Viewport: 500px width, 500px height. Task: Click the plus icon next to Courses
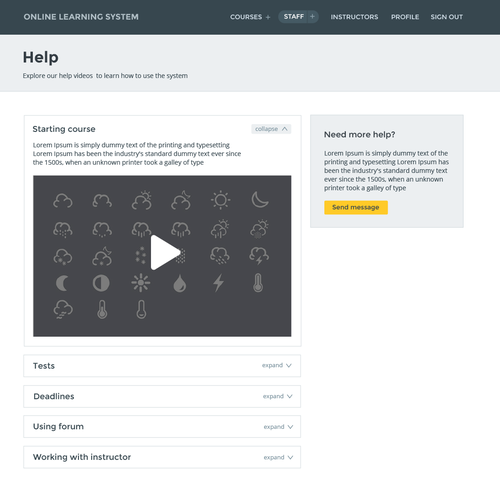[268, 17]
